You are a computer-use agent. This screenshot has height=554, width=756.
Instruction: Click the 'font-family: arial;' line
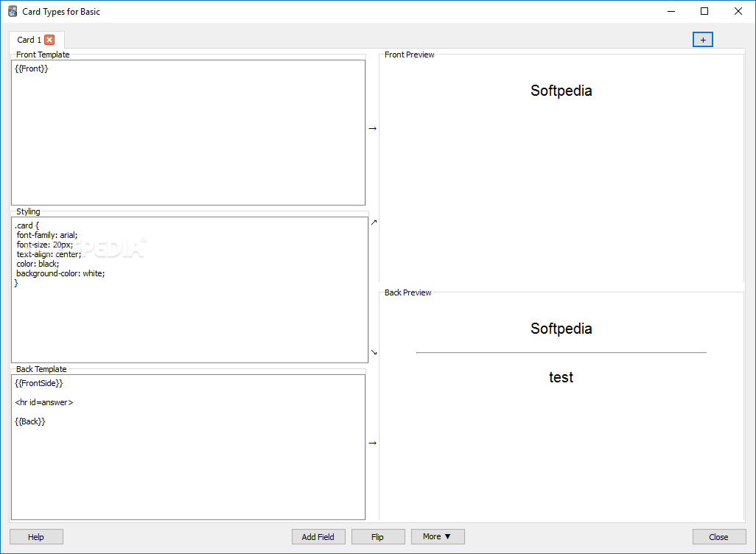click(x=46, y=235)
